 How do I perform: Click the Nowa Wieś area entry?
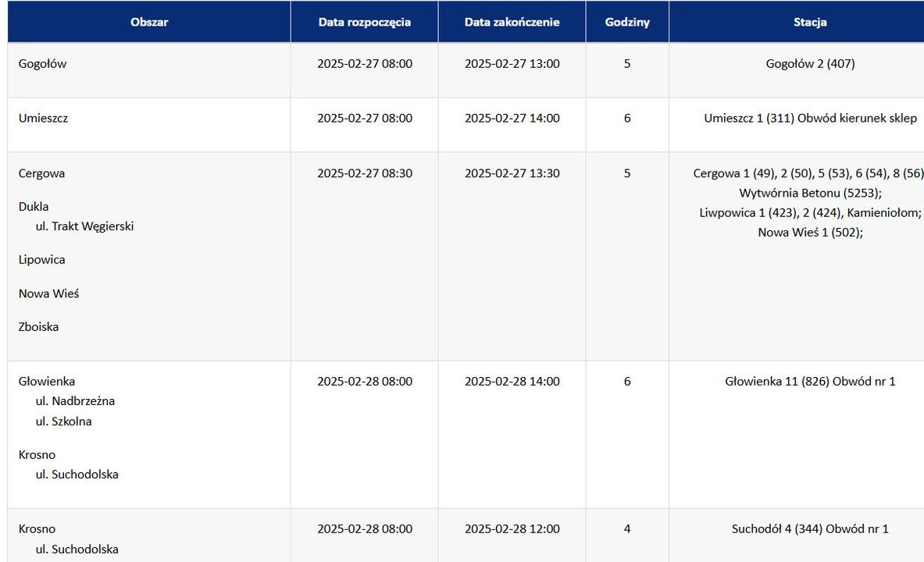point(48,293)
